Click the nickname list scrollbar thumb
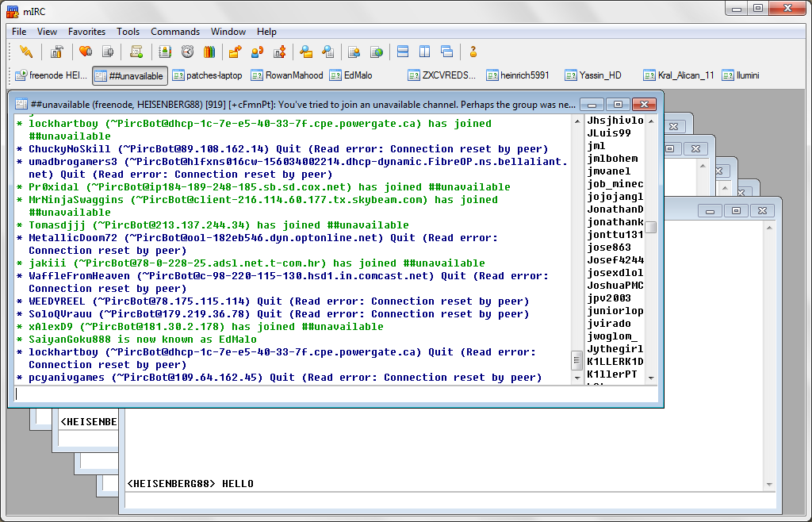 pyautogui.click(x=651, y=228)
